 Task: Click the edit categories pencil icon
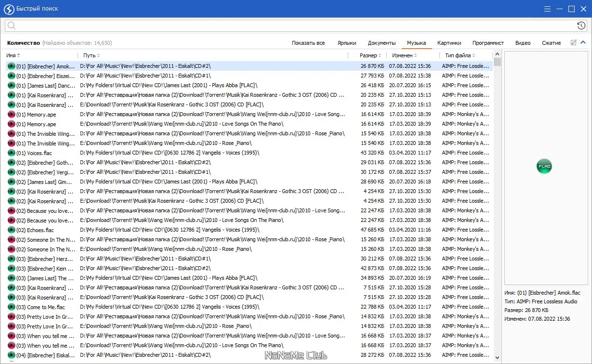(x=573, y=43)
